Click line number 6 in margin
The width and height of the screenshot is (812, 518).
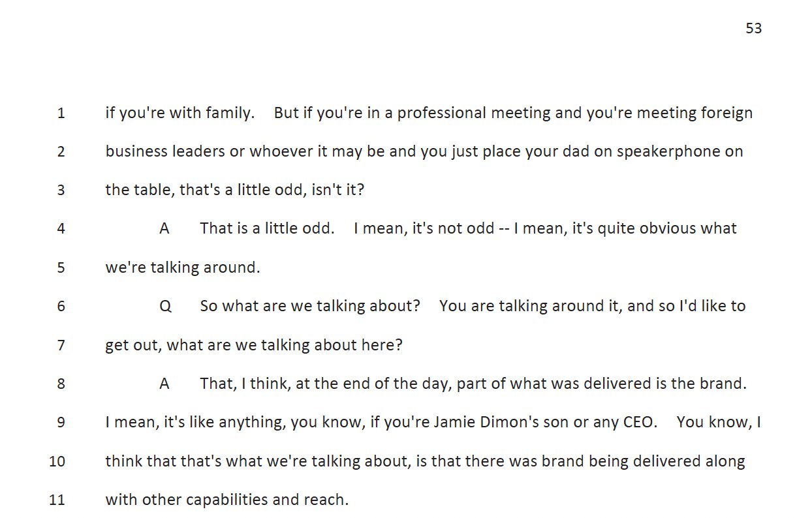coord(61,307)
